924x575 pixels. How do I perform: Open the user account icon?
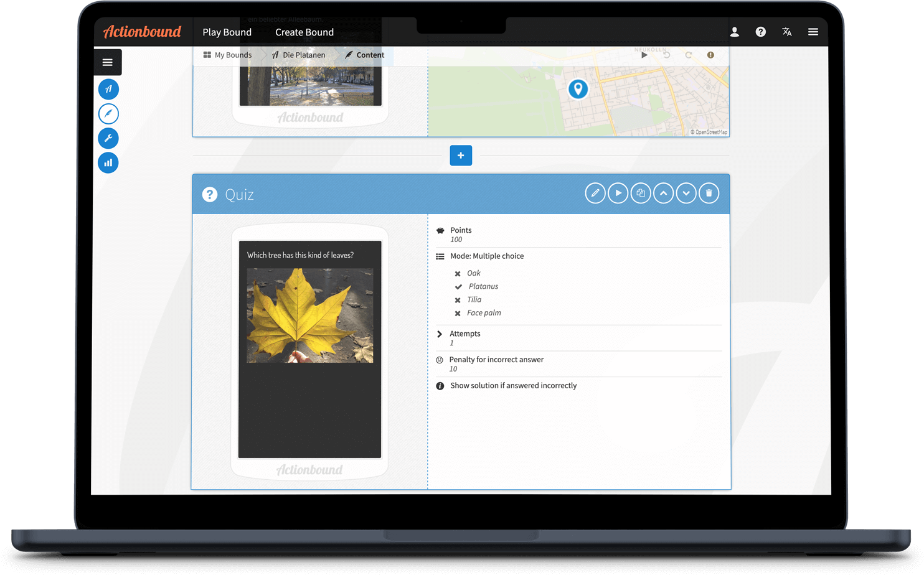tap(735, 32)
